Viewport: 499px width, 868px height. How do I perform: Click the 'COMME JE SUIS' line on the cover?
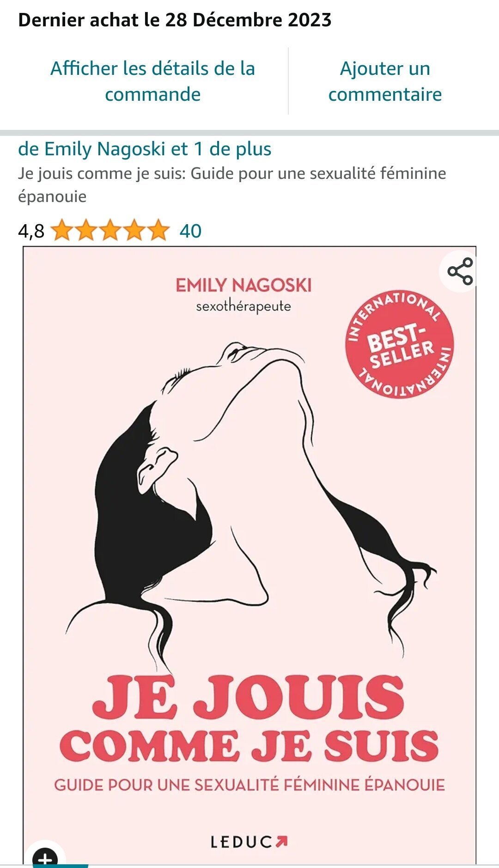[249, 746]
